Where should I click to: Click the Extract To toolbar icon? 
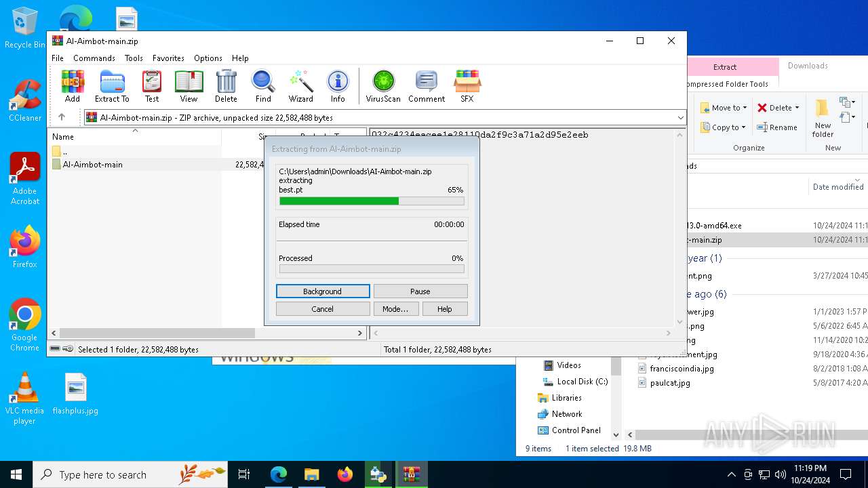pyautogui.click(x=112, y=86)
